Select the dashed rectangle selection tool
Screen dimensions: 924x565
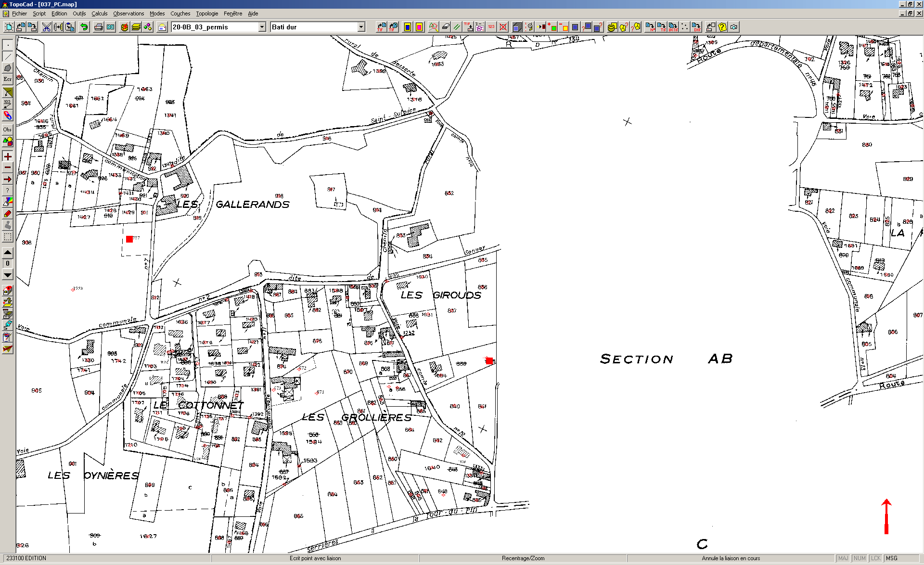tap(8, 237)
